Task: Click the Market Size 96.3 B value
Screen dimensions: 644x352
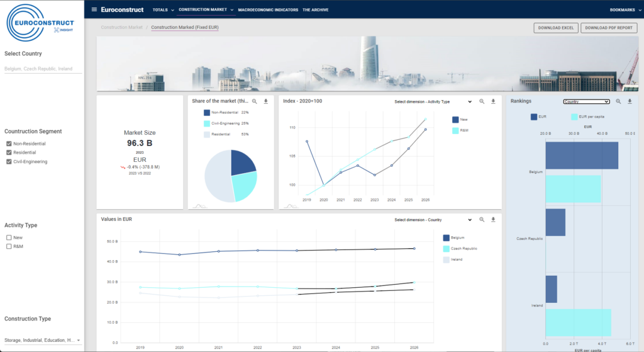Action: [140, 143]
